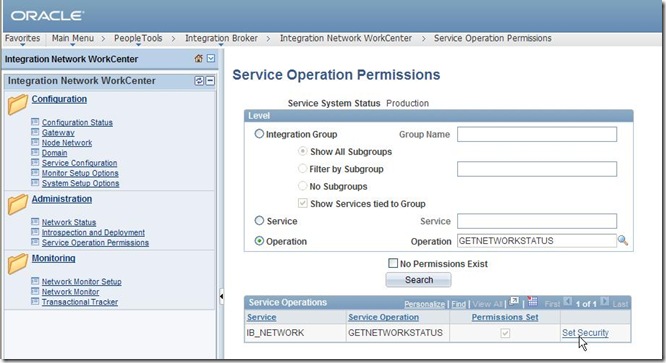Click the Search button
The width and height of the screenshot is (666, 363).
pos(419,280)
